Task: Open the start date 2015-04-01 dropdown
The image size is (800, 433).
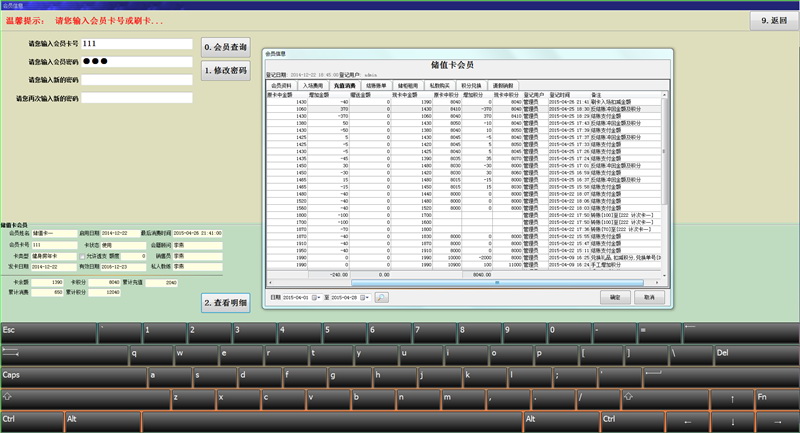Action: pos(316,297)
